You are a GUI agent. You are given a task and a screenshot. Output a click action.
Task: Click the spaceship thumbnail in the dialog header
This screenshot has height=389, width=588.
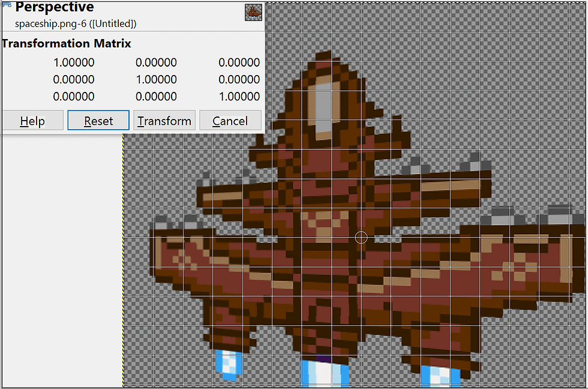pyautogui.click(x=253, y=13)
